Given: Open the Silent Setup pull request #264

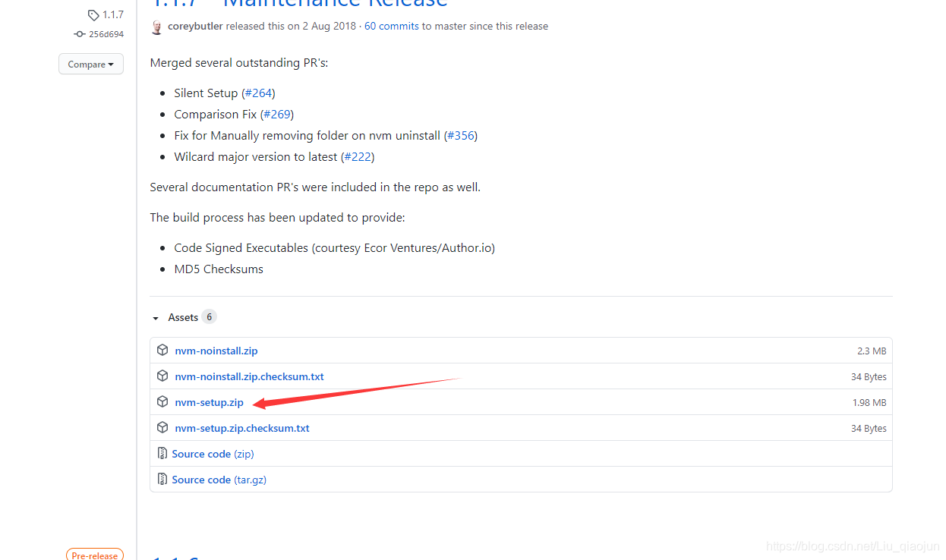Looking at the screenshot, I should (x=258, y=93).
